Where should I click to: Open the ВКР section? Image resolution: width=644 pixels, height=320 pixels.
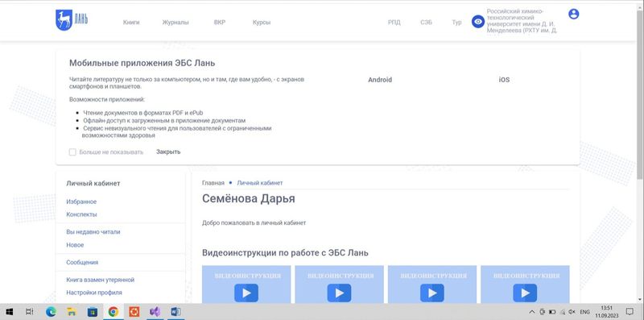click(x=219, y=23)
